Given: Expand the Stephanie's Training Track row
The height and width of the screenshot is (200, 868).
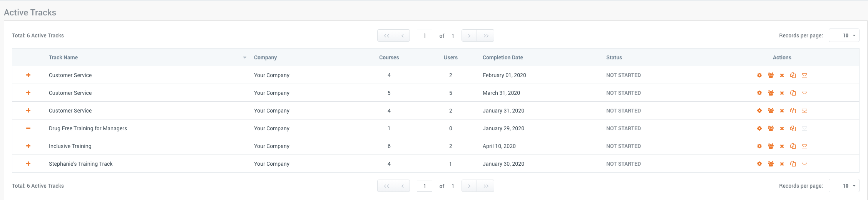Looking at the screenshot, I should tap(28, 164).
